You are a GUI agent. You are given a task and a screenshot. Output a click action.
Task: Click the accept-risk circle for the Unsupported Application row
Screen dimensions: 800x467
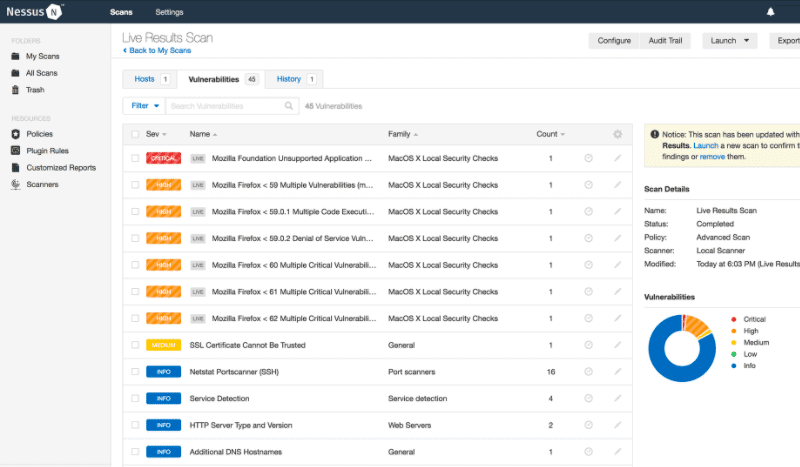[x=588, y=158]
